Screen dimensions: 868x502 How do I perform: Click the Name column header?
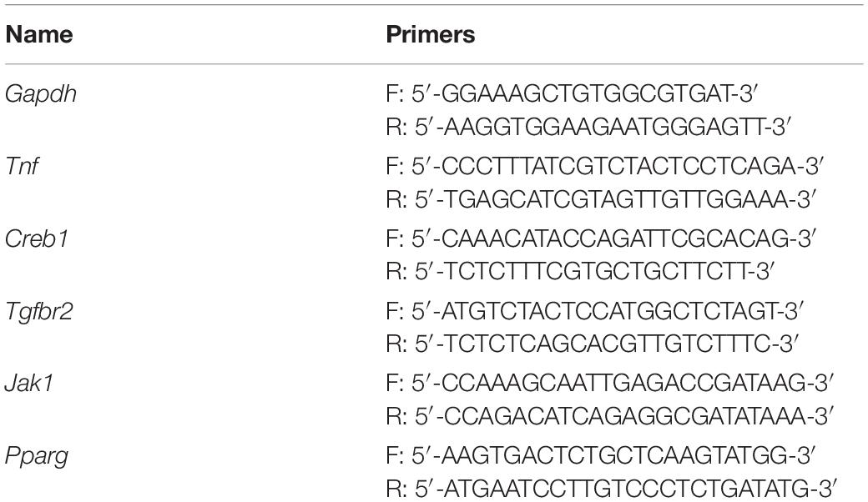pyautogui.click(x=39, y=35)
